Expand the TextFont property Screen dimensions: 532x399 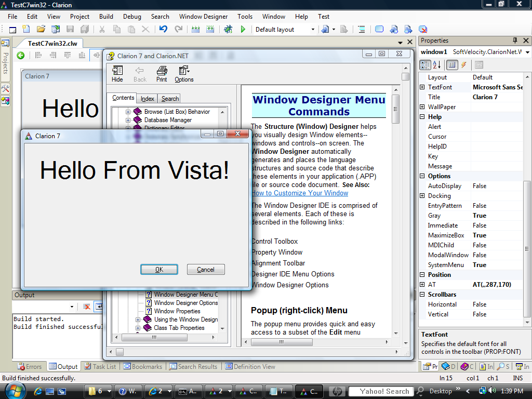tap(422, 87)
